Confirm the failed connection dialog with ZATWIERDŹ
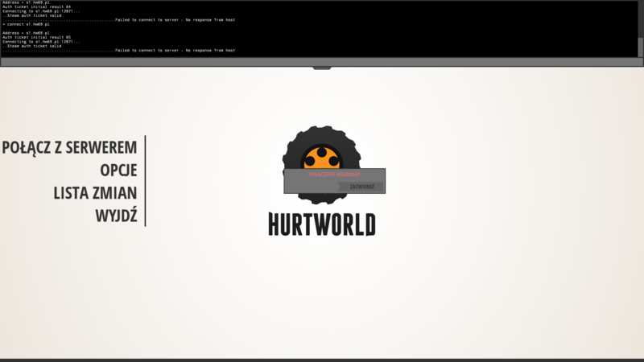644x362 pixels. [x=361, y=187]
